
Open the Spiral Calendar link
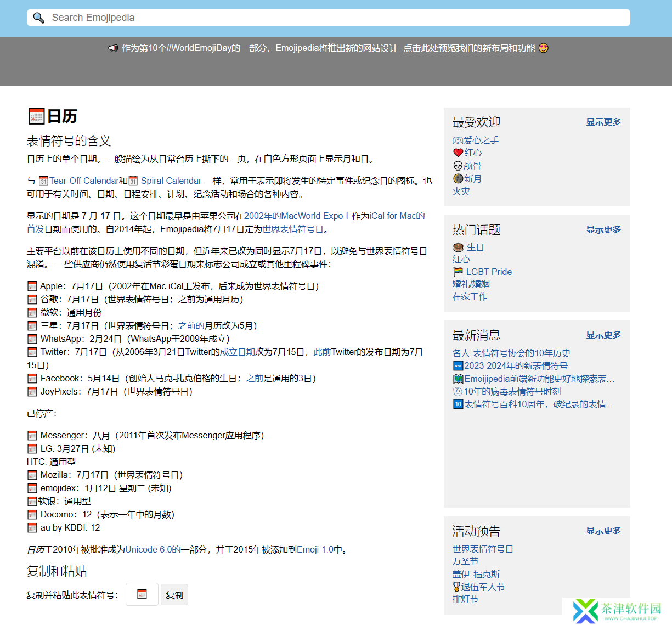pos(171,181)
